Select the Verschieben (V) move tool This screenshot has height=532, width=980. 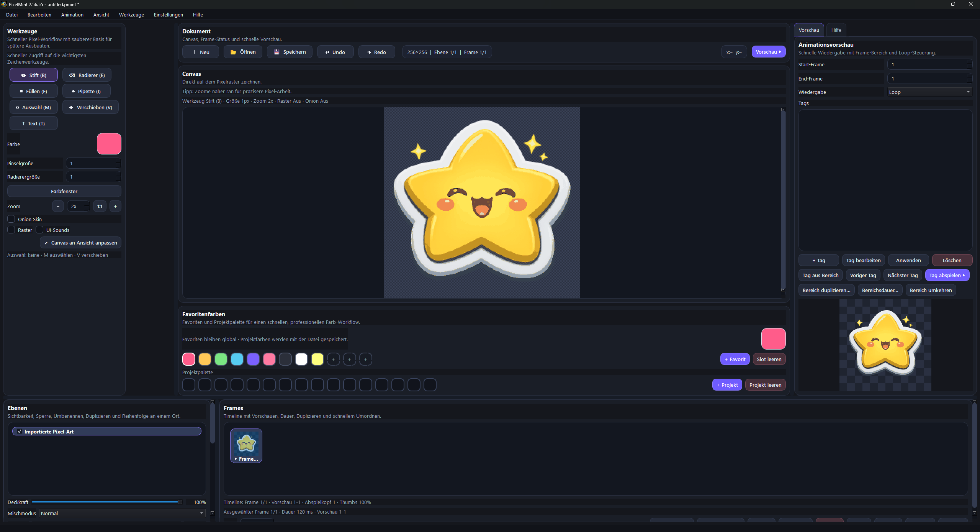point(90,107)
